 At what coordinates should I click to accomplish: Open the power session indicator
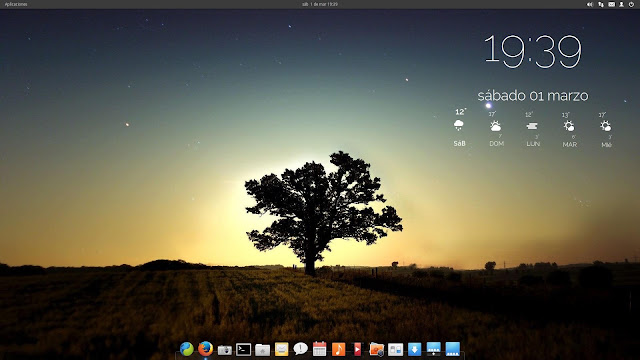pyautogui.click(x=631, y=4)
